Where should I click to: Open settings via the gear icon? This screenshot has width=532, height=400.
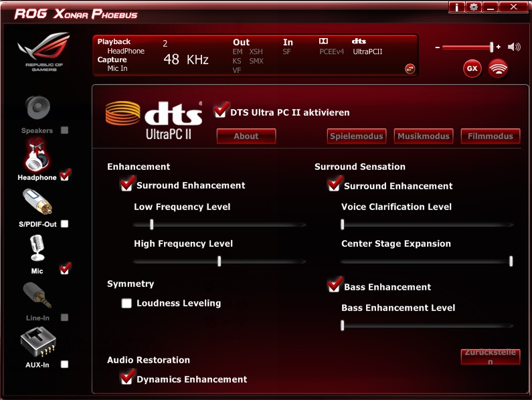[x=474, y=7]
